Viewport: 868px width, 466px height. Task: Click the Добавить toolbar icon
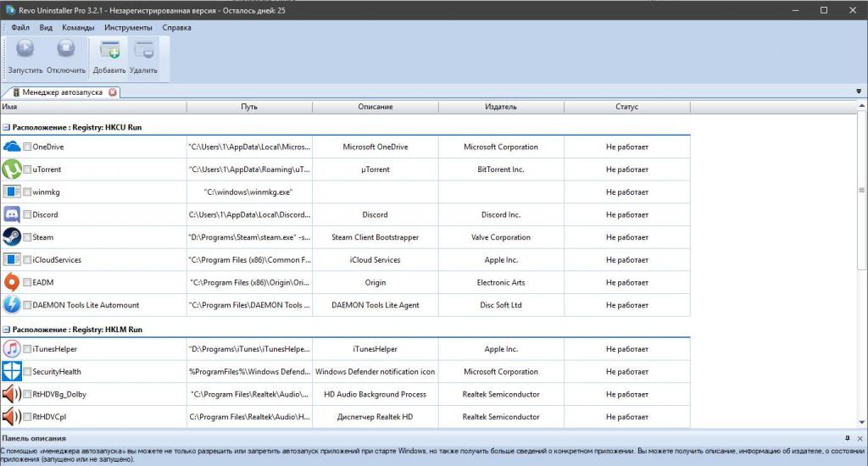(109, 50)
